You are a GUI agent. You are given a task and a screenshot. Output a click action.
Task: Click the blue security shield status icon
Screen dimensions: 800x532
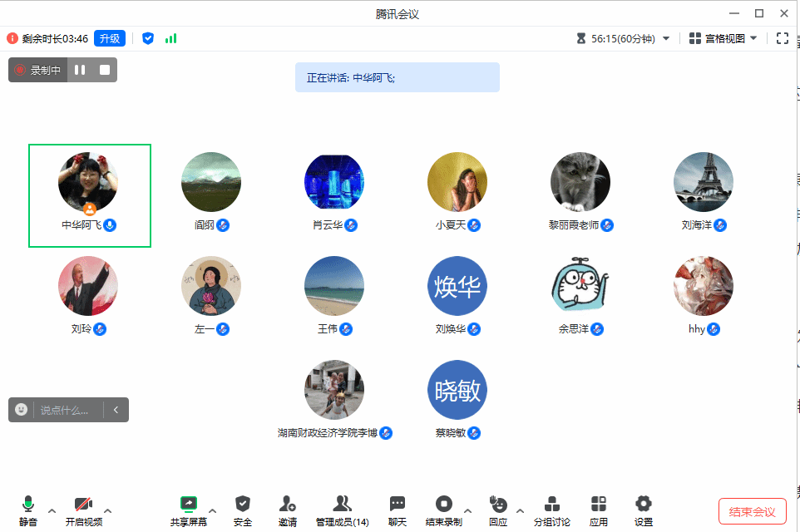pos(148,38)
